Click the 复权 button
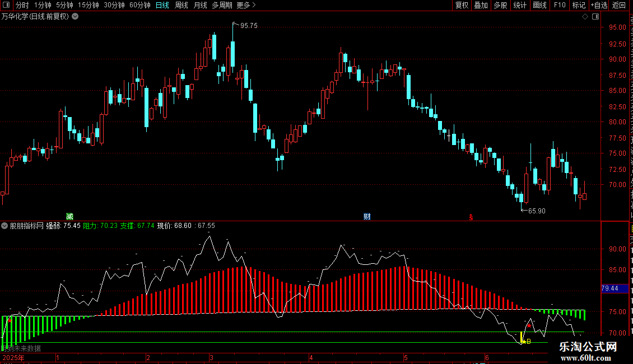This screenshot has height=364, width=633. click(x=462, y=5)
